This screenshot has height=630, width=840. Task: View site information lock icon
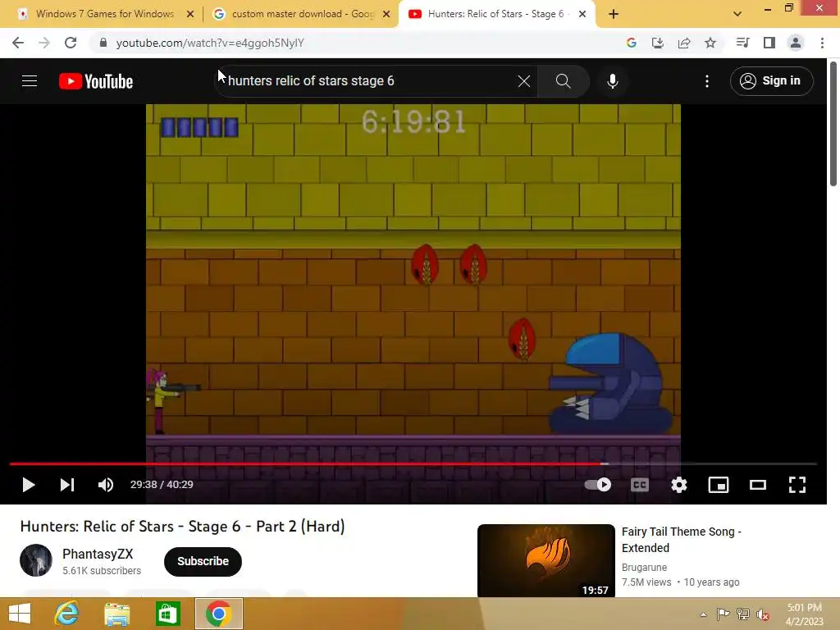(x=103, y=43)
